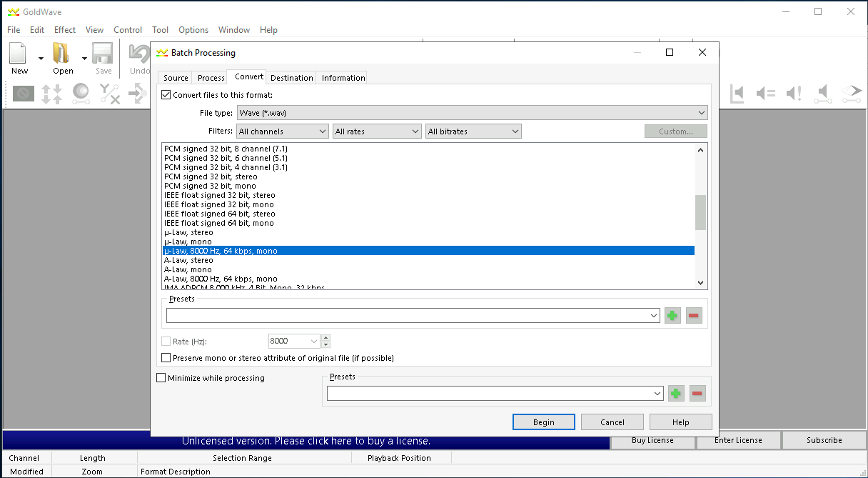The image size is (868, 478).
Task: Enable Preserve mono or stereo attribute
Action: 166,358
